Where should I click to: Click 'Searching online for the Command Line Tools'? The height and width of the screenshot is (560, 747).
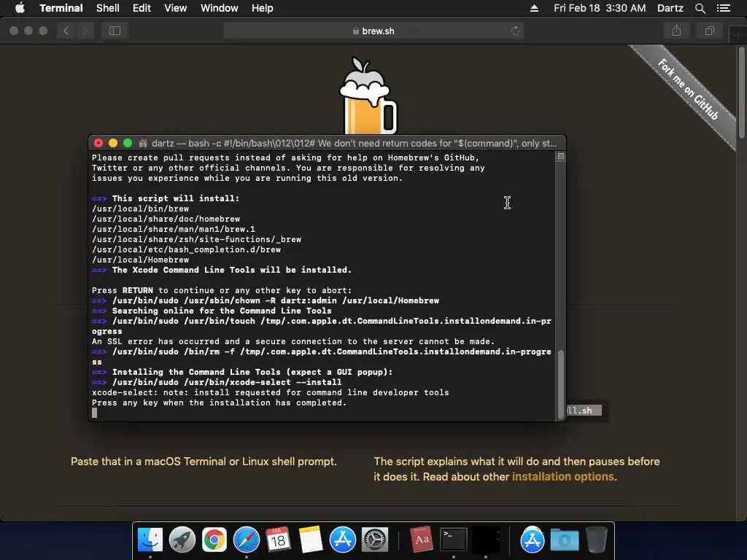[222, 311]
